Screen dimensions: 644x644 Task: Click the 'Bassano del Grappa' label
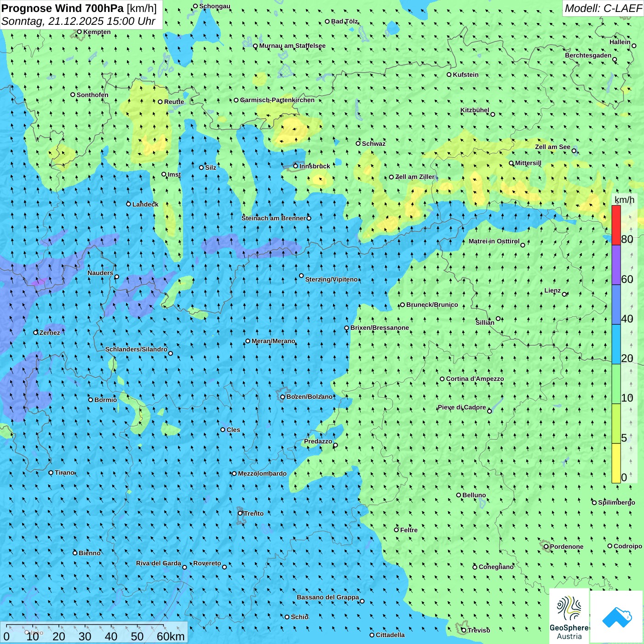click(x=328, y=597)
